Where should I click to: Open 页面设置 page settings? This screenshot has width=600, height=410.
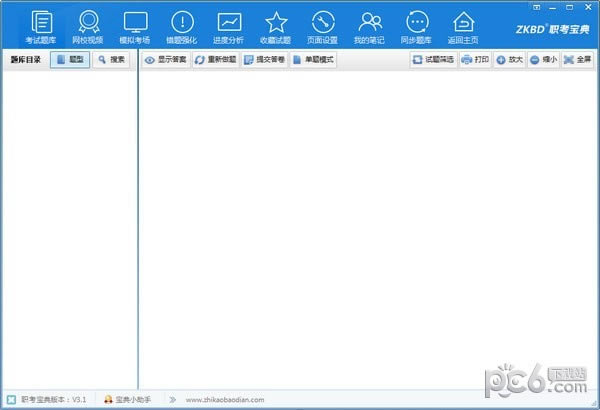[322, 26]
